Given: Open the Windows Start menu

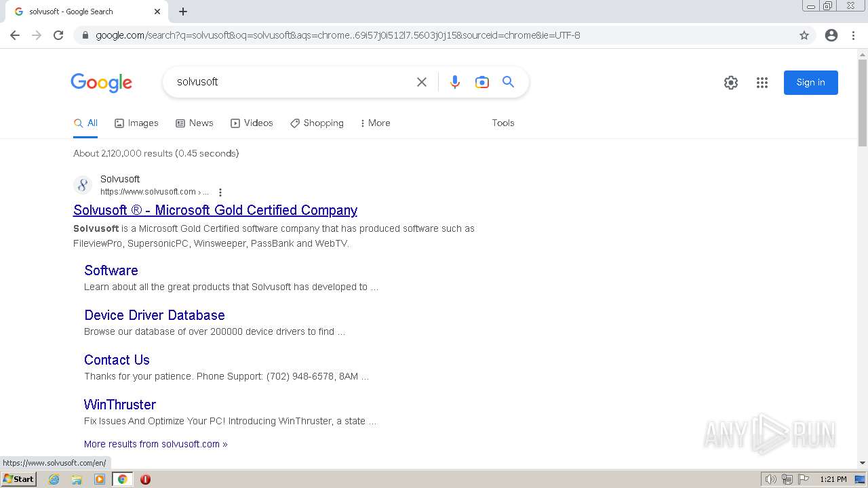Looking at the screenshot, I should tap(19, 479).
